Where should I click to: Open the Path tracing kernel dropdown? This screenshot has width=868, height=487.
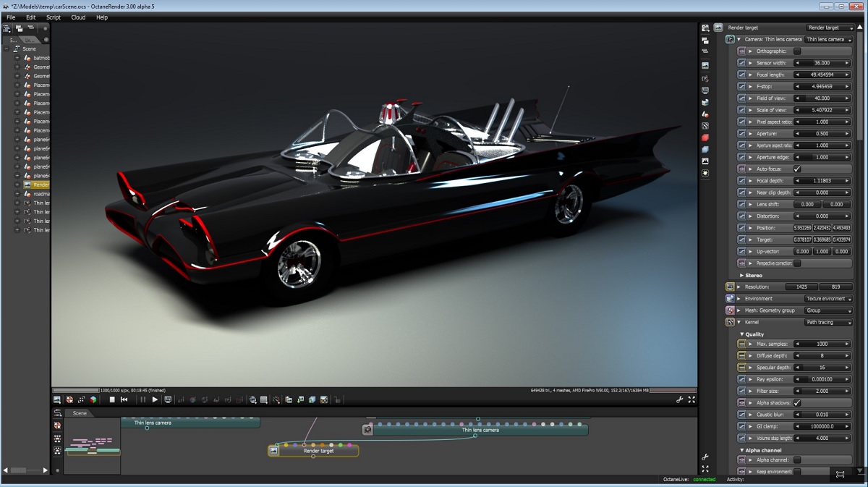point(828,322)
